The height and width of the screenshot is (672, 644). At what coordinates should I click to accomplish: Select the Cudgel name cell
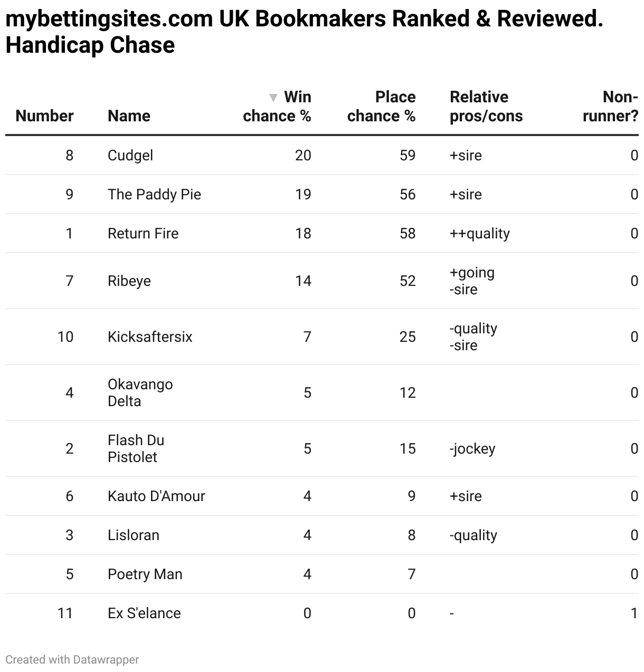[130, 156]
